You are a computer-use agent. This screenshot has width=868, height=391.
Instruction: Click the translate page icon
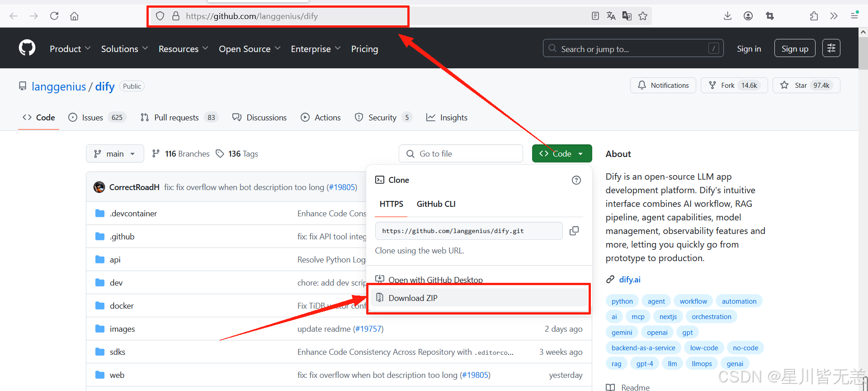click(x=611, y=16)
